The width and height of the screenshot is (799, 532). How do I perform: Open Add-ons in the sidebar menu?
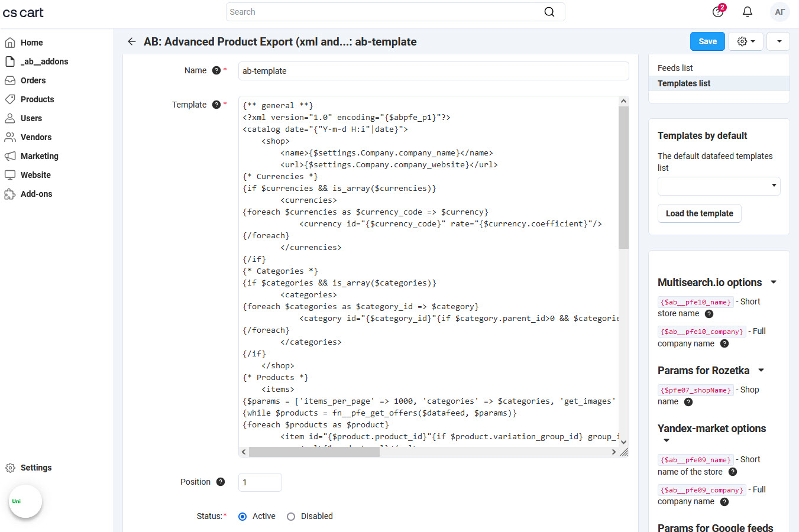click(36, 194)
